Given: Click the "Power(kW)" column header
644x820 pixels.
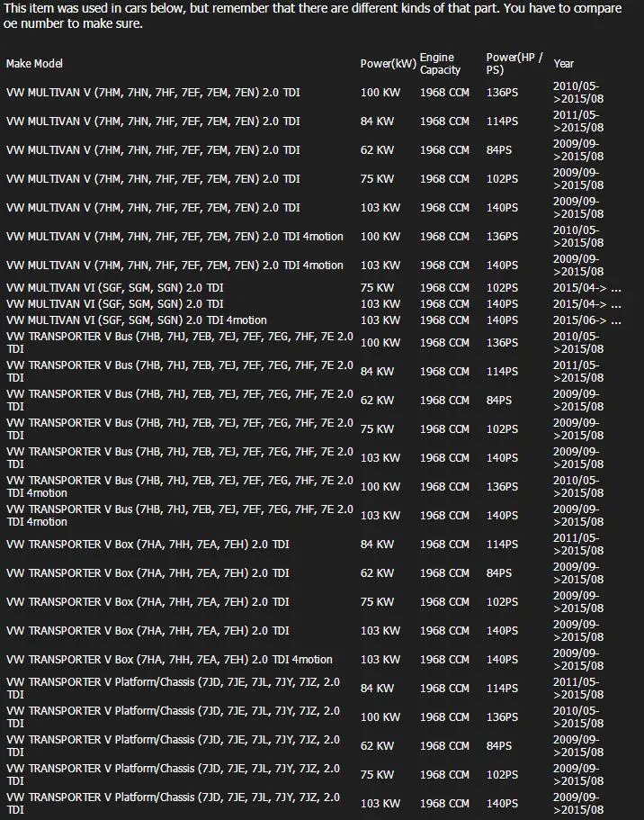Looking at the screenshot, I should click(389, 64).
